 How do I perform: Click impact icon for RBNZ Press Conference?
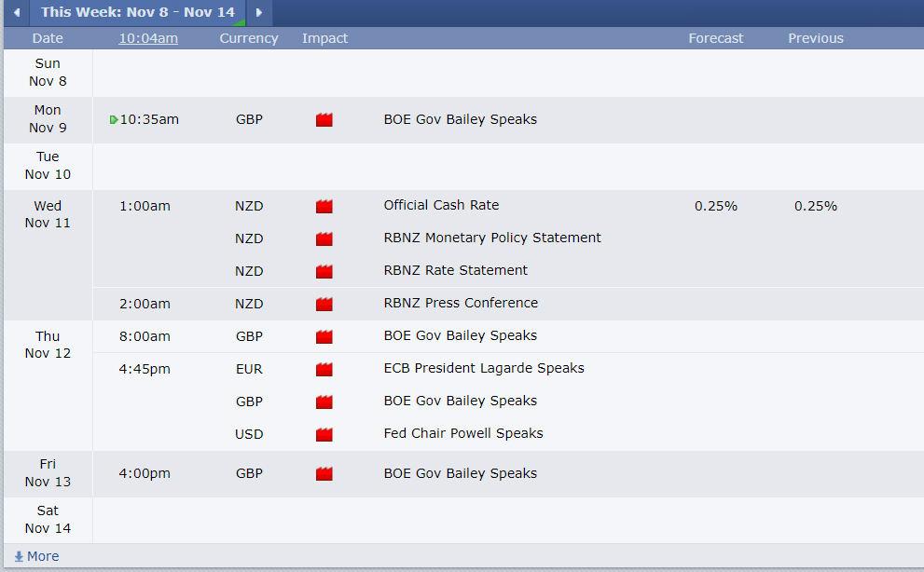(324, 304)
